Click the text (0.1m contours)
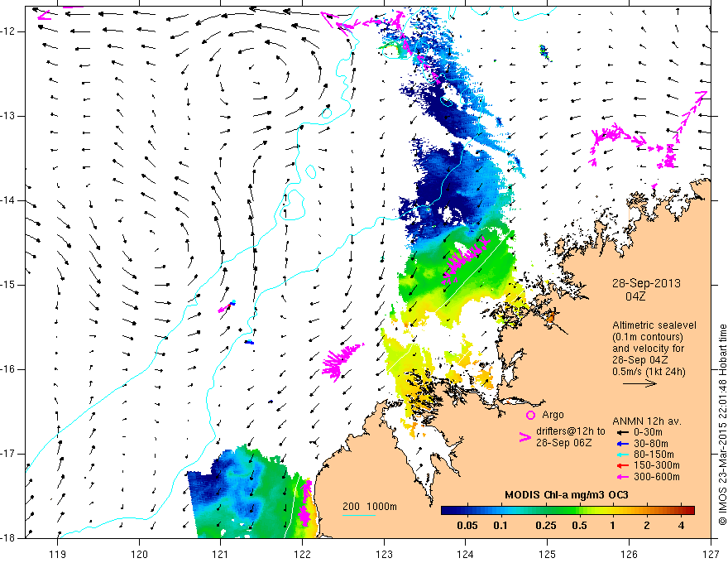 (648, 337)
